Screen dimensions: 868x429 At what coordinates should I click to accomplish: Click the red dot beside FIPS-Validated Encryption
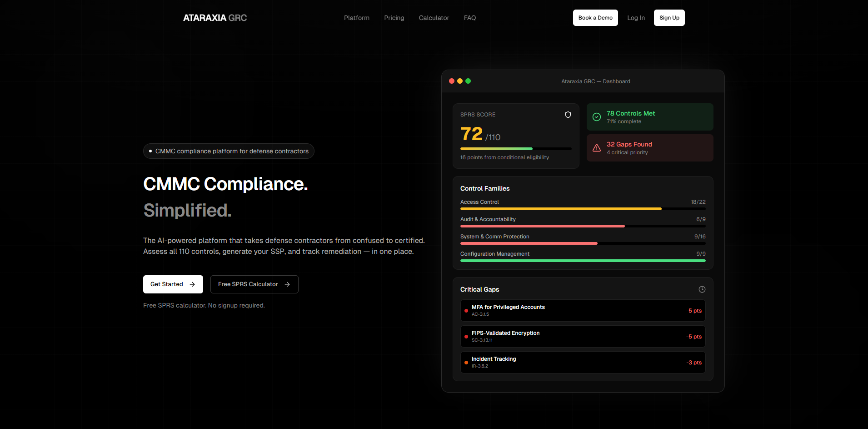point(466,337)
